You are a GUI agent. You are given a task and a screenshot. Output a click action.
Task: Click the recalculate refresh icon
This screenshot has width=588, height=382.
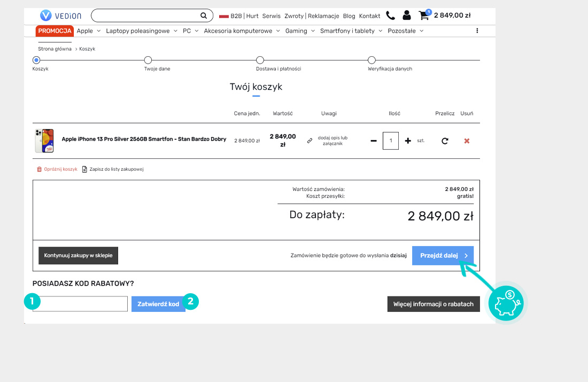pos(445,141)
